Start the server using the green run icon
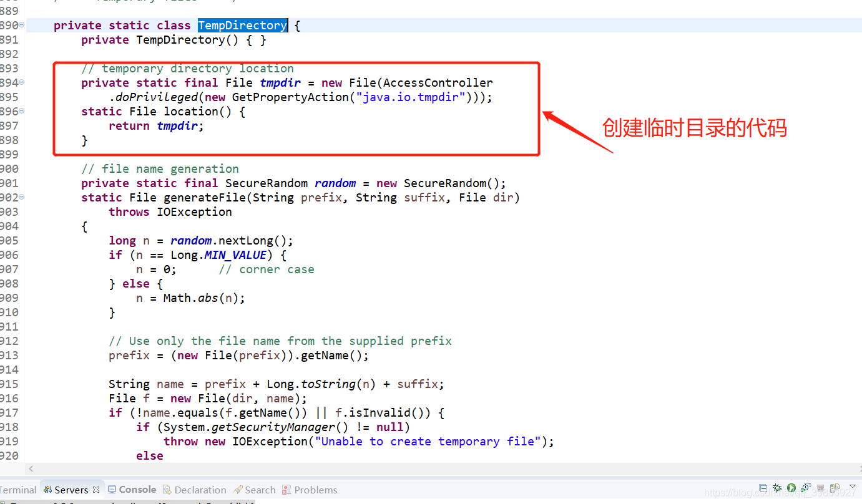Image resolution: width=862 pixels, height=504 pixels. [x=791, y=490]
